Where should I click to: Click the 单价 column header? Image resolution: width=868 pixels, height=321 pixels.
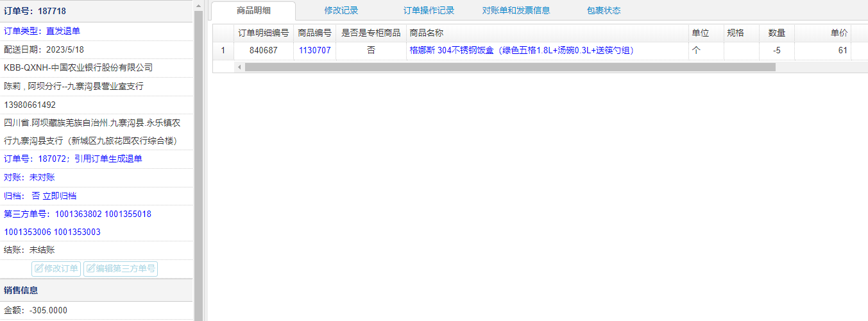coord(822,33)
